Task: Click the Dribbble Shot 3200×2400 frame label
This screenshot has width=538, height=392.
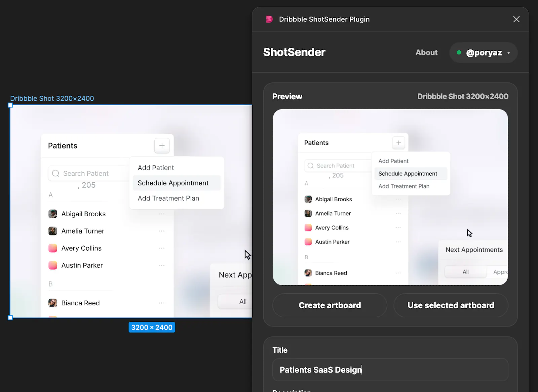Action: pyautogui.click(x=52, y=98)
